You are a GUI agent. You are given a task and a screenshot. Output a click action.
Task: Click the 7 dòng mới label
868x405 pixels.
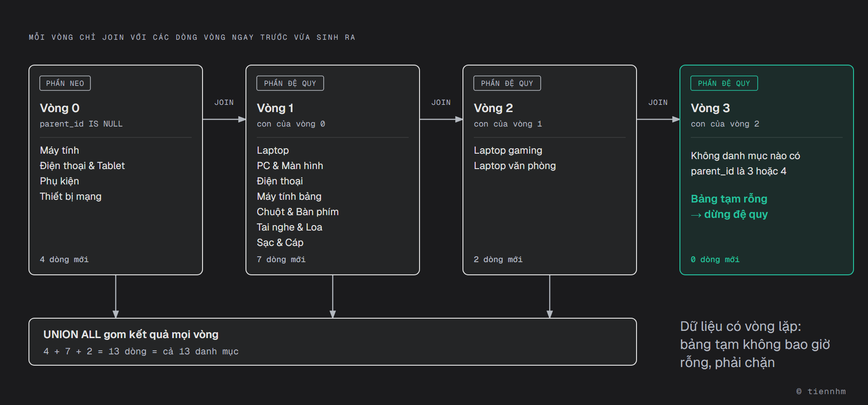tap(281, 259)
